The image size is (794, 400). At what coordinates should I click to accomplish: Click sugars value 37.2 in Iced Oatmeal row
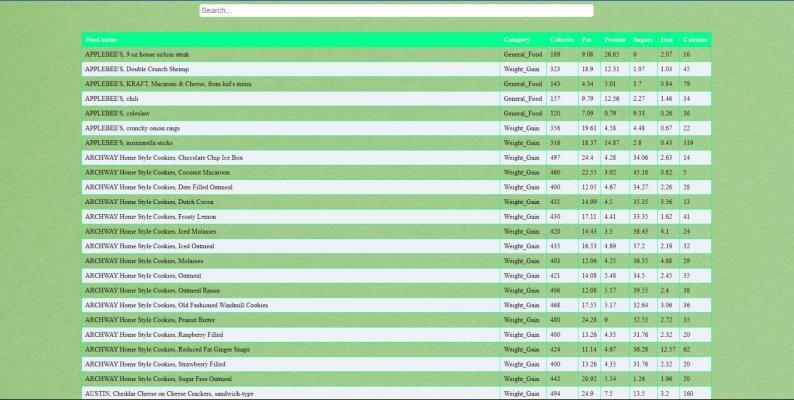click(x=639, y=246)
